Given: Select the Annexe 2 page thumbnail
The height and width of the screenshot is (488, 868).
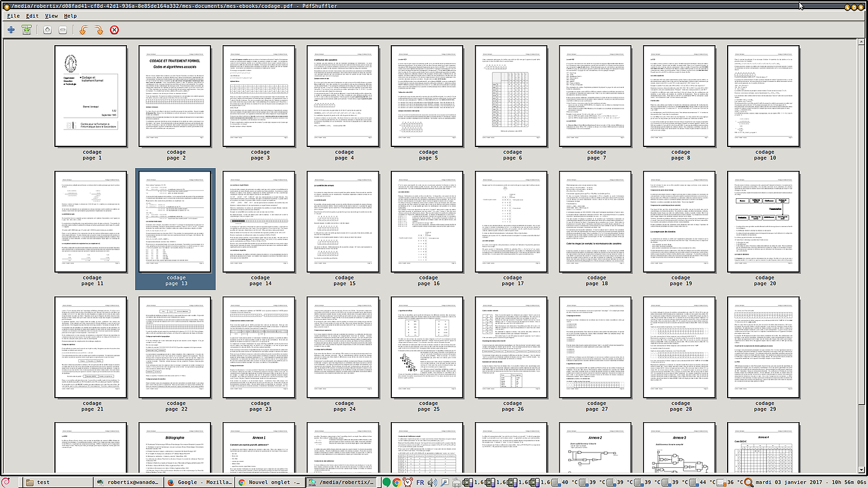Looking at the screenshot, I should (x=596, y=448).
